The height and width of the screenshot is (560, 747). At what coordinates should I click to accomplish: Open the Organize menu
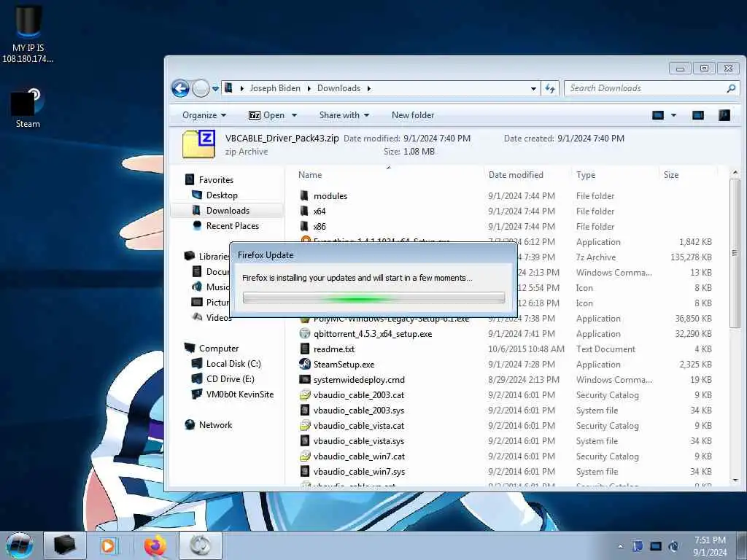(204, 115)
